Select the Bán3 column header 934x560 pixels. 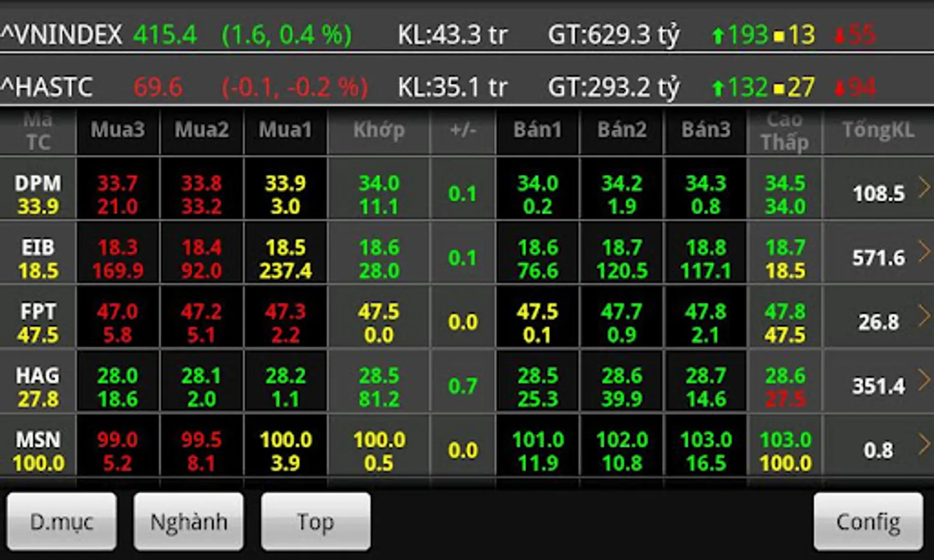tap(706, 131)
